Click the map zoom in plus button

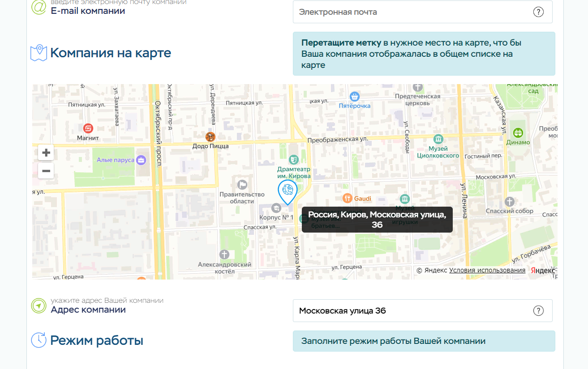click(46, 153)
